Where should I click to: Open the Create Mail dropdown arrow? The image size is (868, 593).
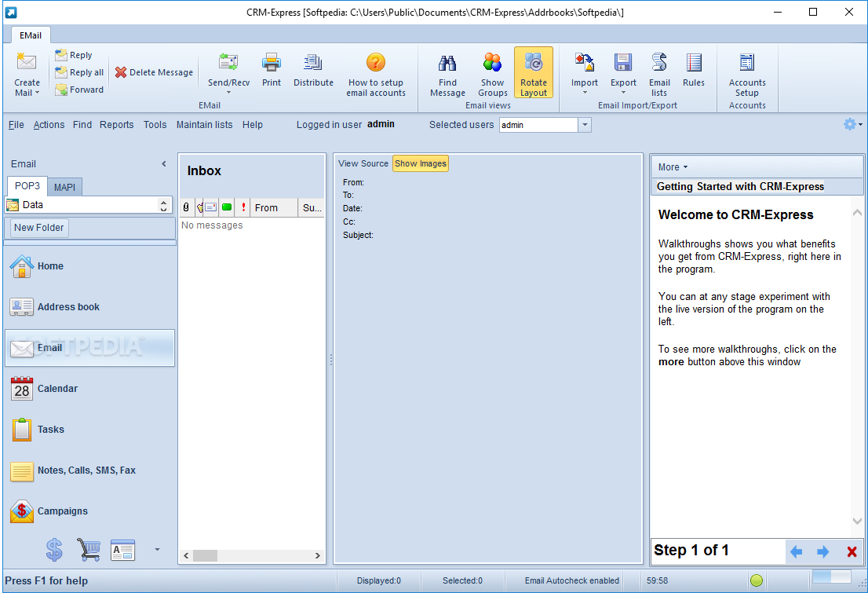[37, 93]
